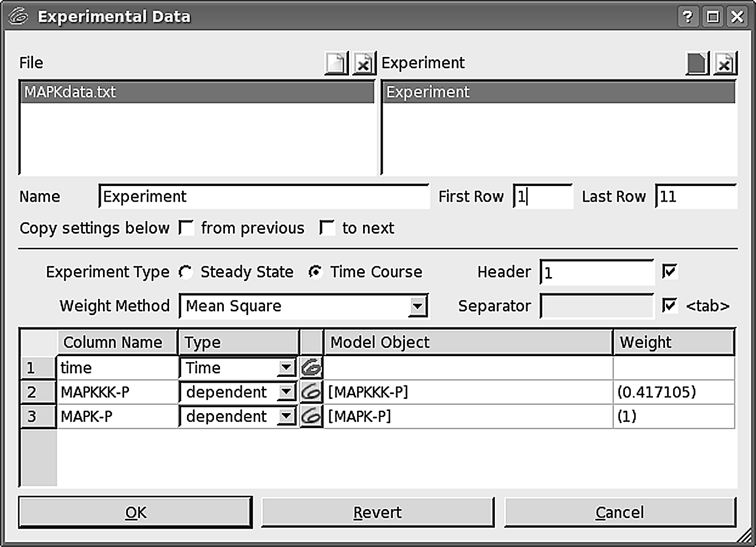
Task: Open Type dropdown for MAPK-P row
Action: point(286,416)
